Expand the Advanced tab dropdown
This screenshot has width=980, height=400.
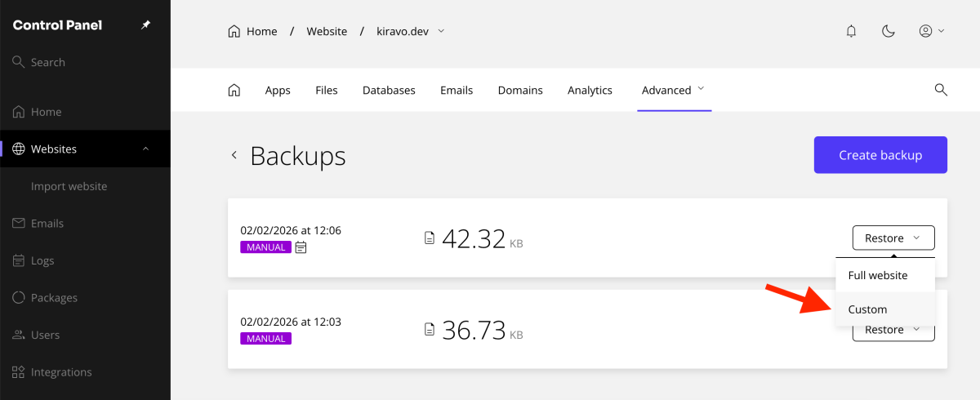[x=674, y=90]
